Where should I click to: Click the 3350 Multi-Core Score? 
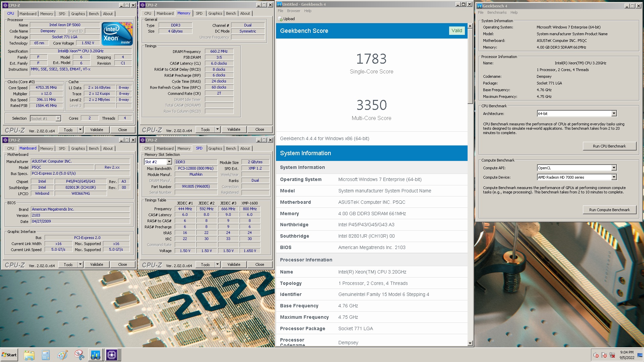coord(371,105)
